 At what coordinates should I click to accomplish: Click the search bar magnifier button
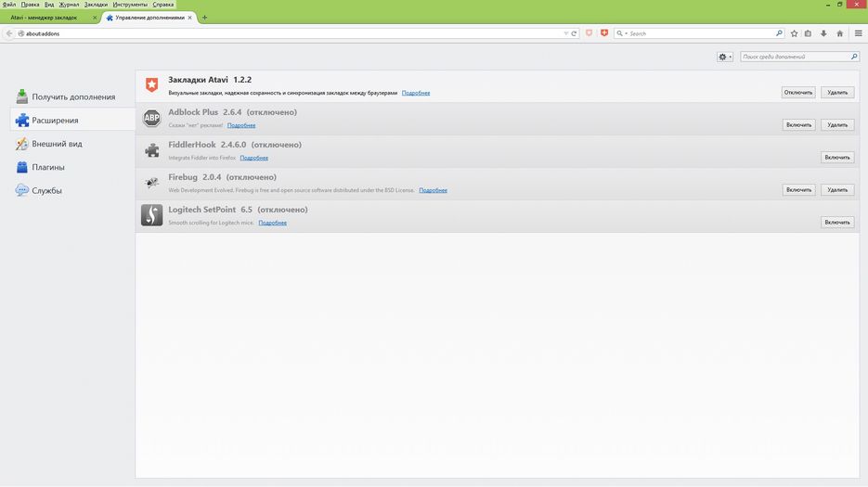click(780, 33)
